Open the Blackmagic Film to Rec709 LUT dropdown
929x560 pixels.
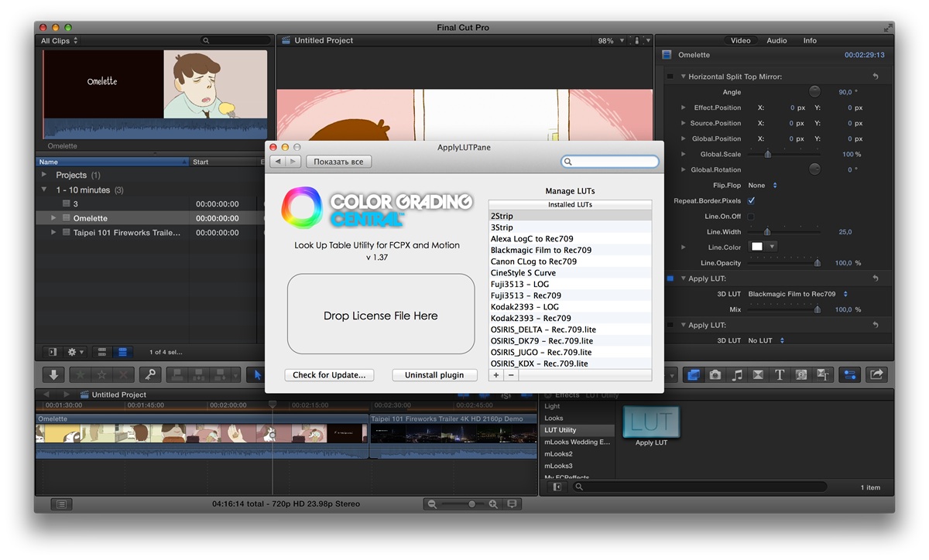798,294
